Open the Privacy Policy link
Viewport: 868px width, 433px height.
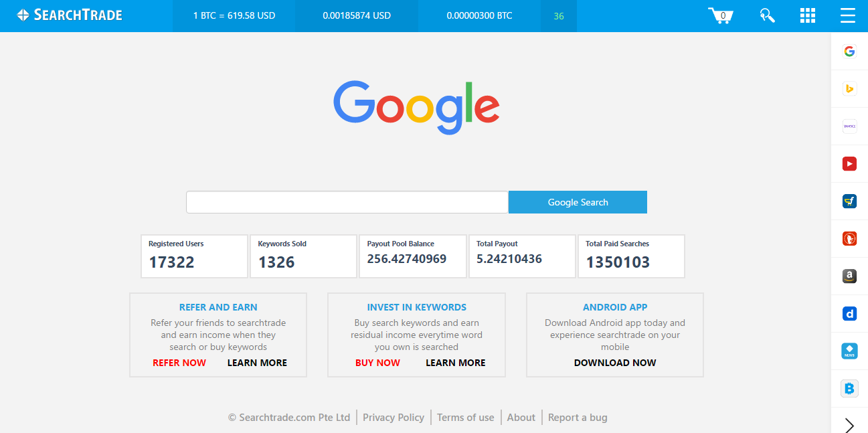pos(394,418)
